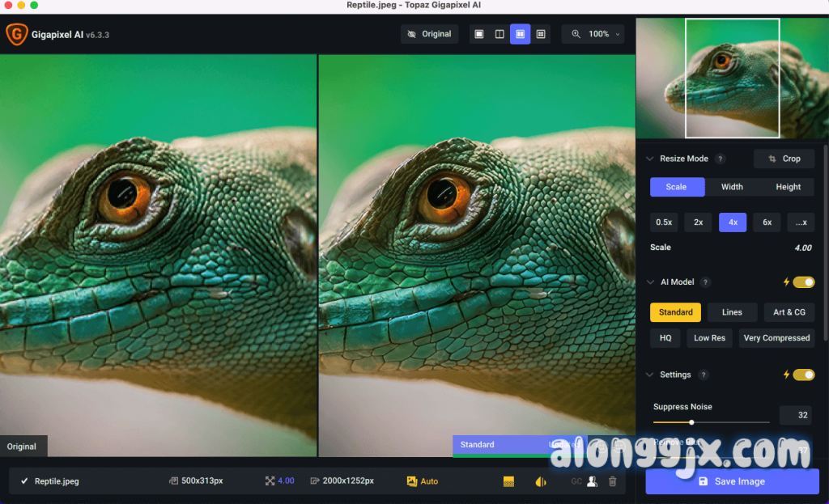Switch resize mode to Height

pyautogui.click(x=788, y=187)
